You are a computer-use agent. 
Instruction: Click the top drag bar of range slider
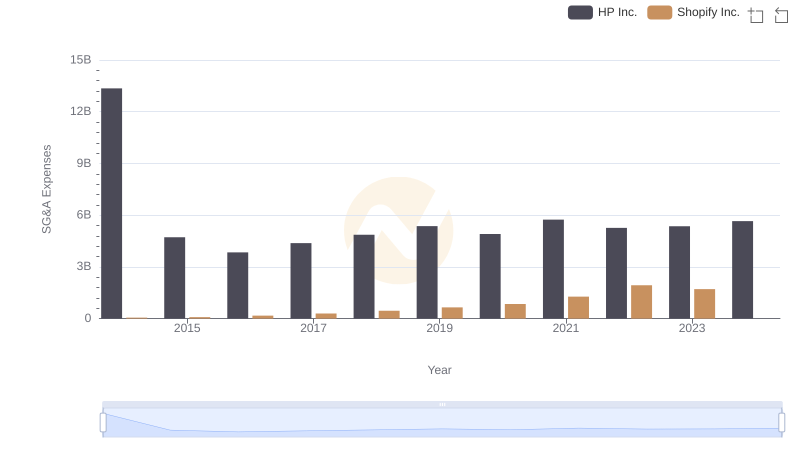coord(442,404)
